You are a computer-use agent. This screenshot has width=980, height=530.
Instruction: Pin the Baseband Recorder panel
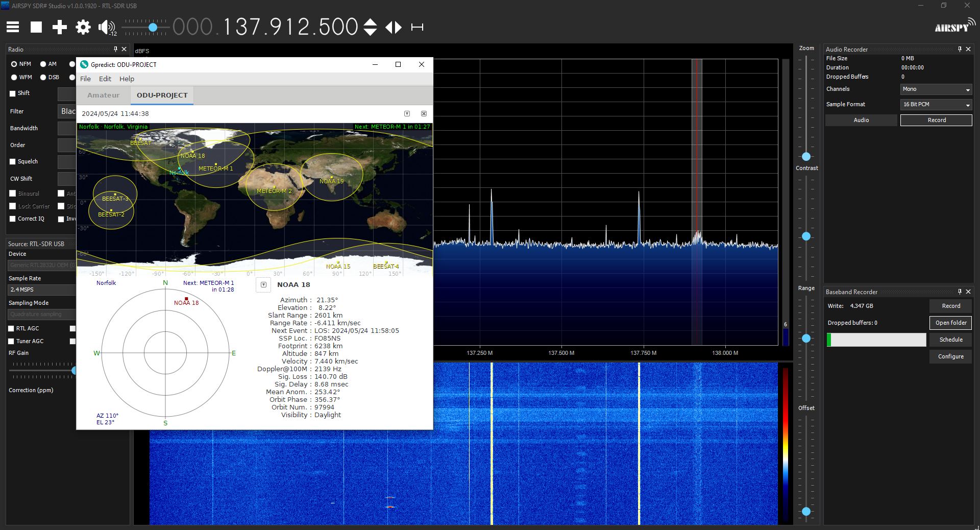pyautogui.click(x=960, y=292)
